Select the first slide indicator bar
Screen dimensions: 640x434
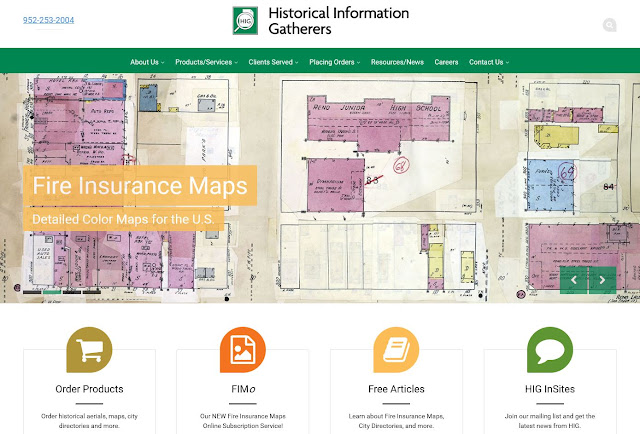click(x=32, y=292)
